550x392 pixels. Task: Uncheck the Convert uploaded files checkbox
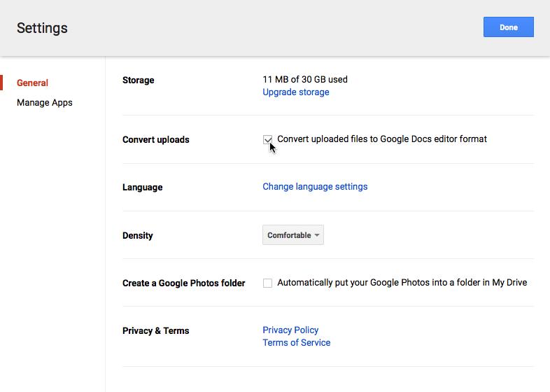267,139
